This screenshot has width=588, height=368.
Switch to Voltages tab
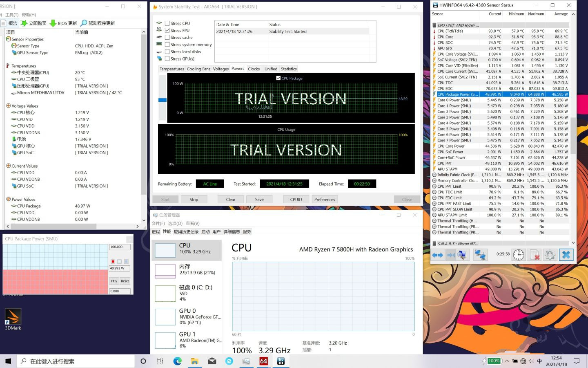coord(221,69)
